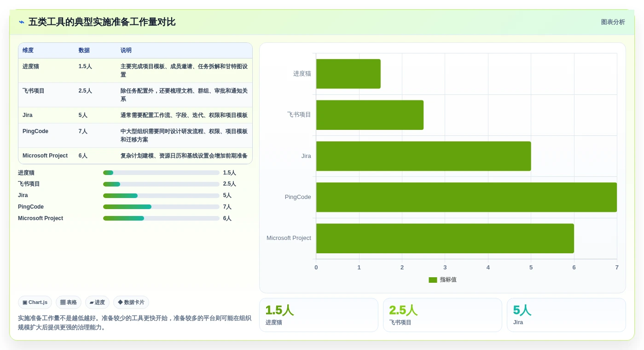The height and width of the screenshot is (350, 644).
Task: Click the footer note starting 实施准备工作量
Action: tap(135, 322)
